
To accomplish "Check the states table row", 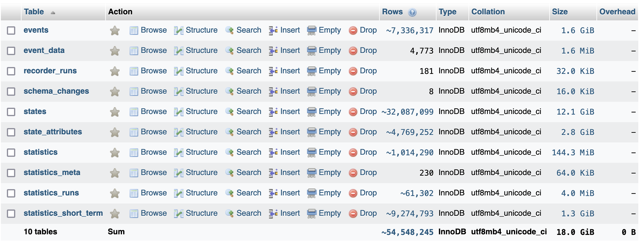I will click(11, 112).
